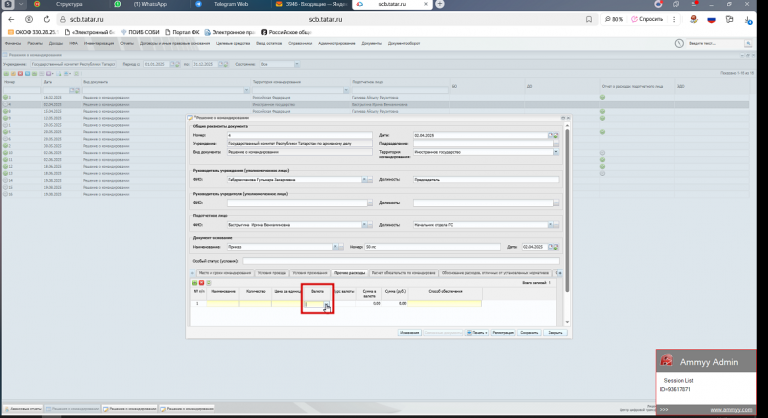Switch to Место и сроки командирования tab
This screenshot has width=768, height=418.
click(224, 273)
